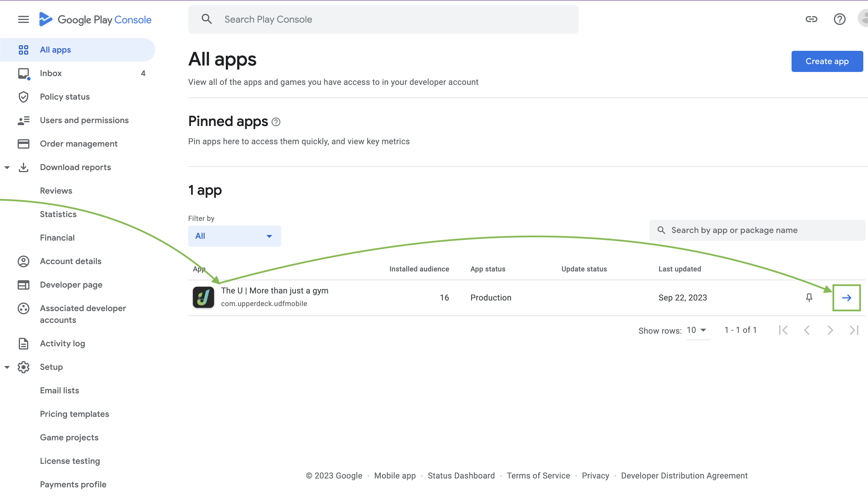Click Pinned apps help info icon
Viewport: 868px width, 497px height.
(x=276, y=122)
